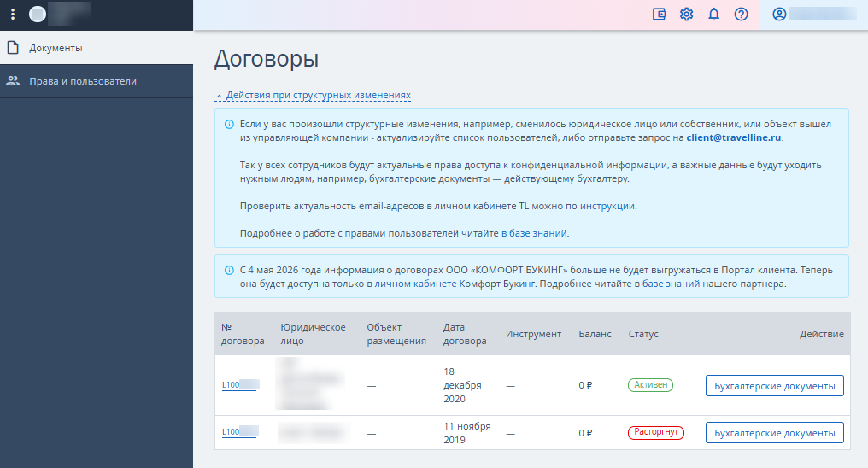The height and width of the screenshot is (468, 868).
Task: Collapse Действия при структурных изменениях
Action: 313,95
